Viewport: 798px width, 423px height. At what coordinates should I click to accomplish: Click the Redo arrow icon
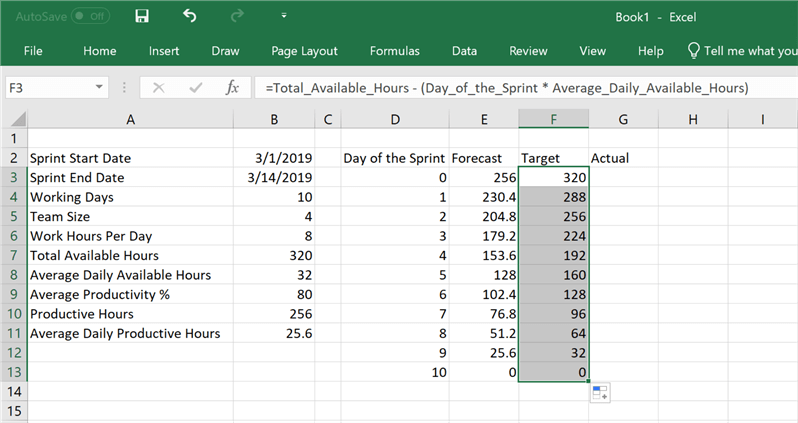click(237, 16)
